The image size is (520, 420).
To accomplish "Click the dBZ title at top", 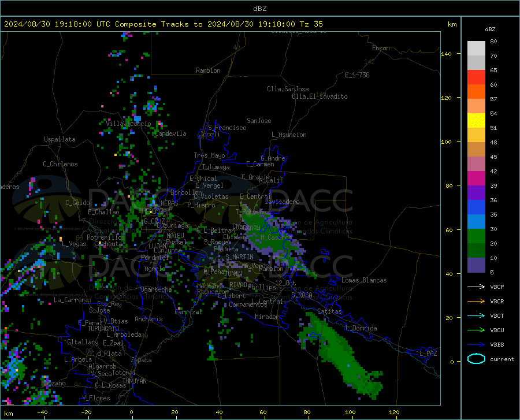I will coord(259,9).
